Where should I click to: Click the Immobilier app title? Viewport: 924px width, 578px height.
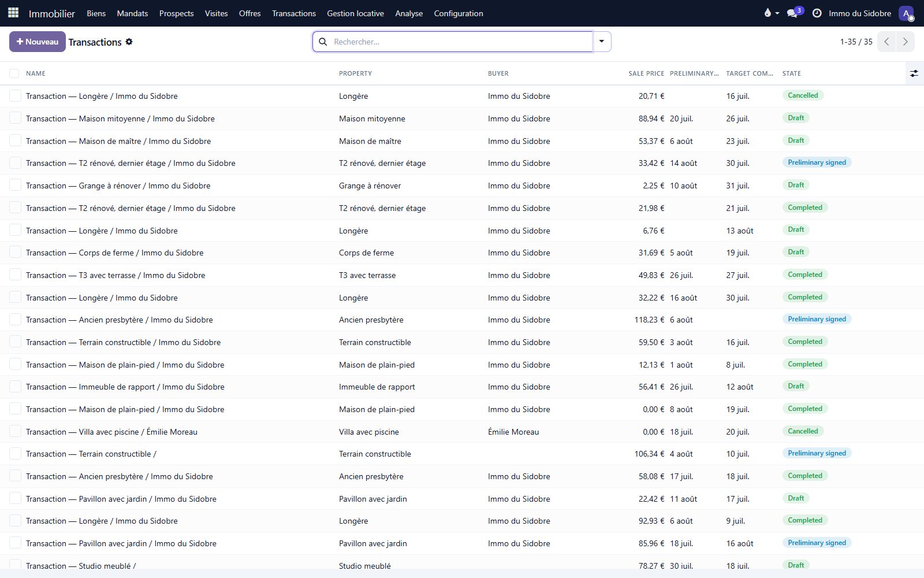[x=52, y=13]
